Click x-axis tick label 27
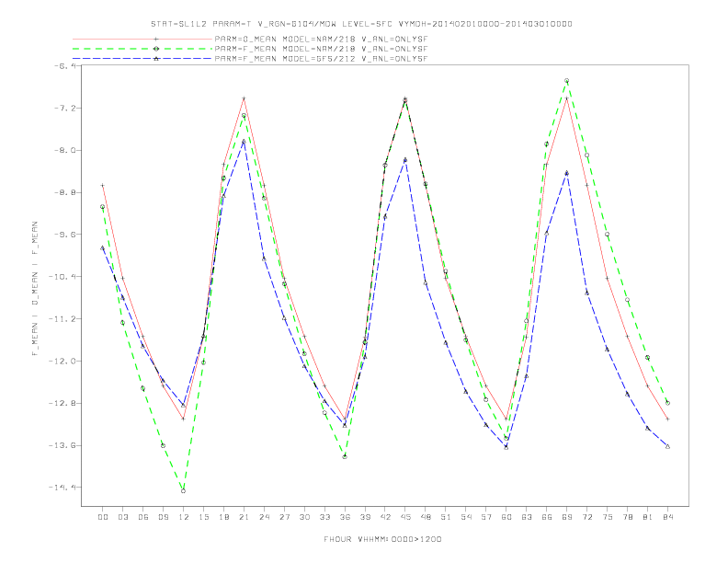 (284, 517)
